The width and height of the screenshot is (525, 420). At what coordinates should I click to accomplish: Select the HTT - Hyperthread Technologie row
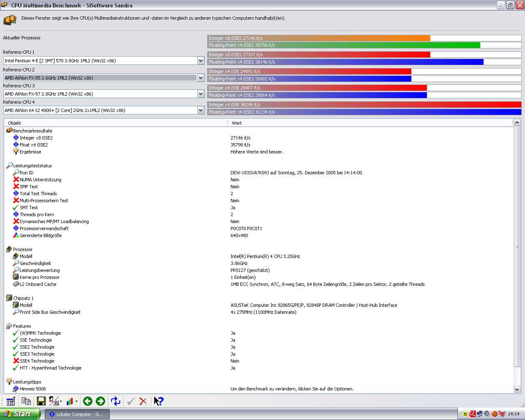tap(259, 368)
